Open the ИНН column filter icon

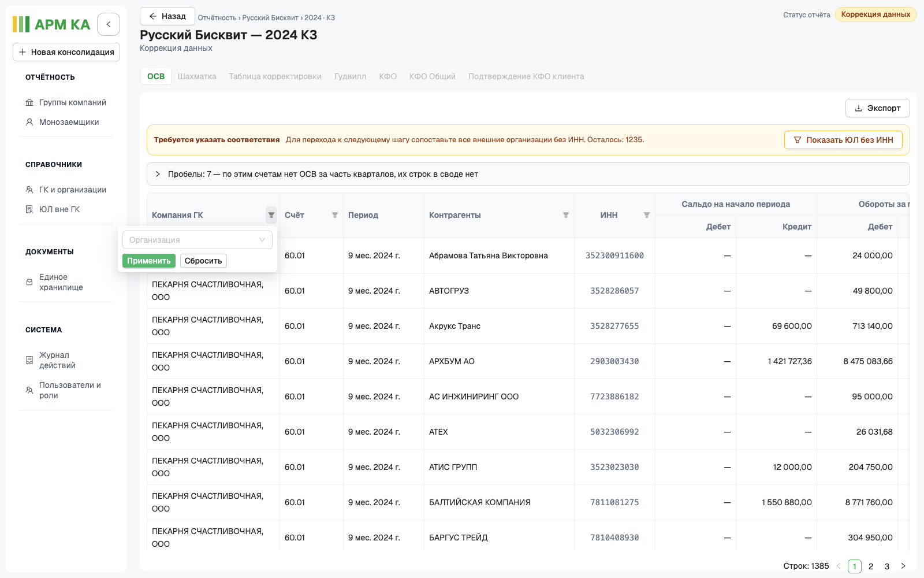click(647, 215)
